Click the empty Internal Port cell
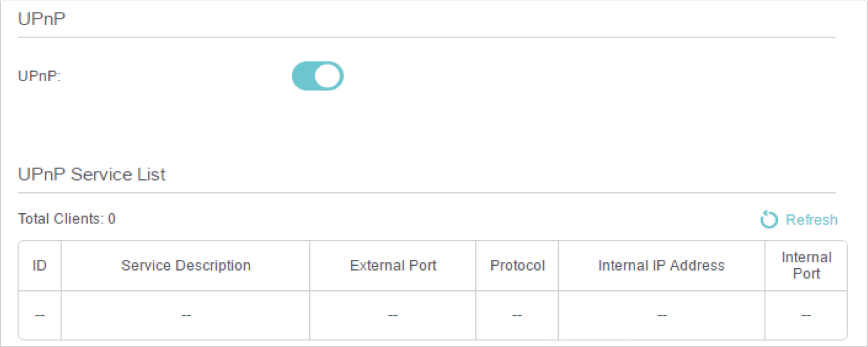The width and height of the screenshot is (868, 347). point(806,315)
